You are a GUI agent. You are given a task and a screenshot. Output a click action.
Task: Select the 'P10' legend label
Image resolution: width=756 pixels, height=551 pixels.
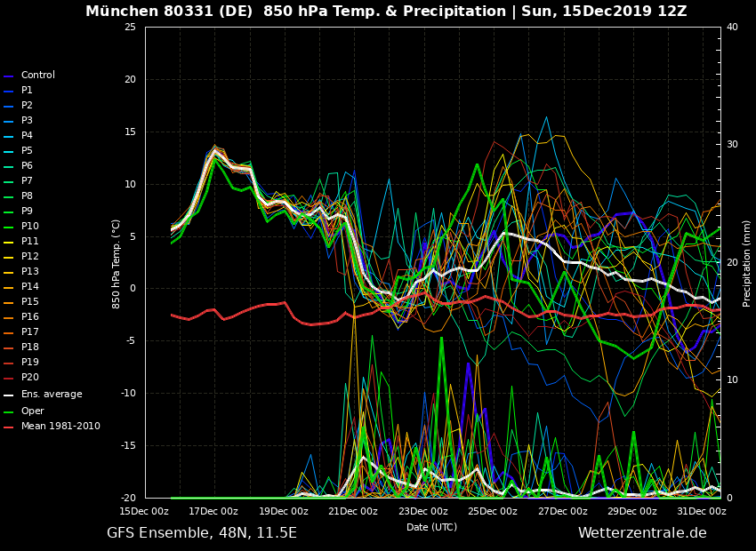click(30, 226)
